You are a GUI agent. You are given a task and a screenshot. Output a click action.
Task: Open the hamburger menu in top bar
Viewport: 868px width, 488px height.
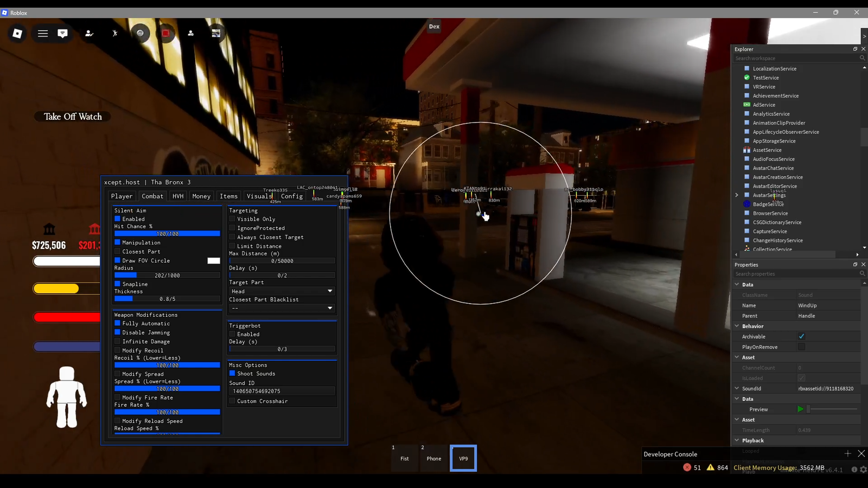[43, 34]
